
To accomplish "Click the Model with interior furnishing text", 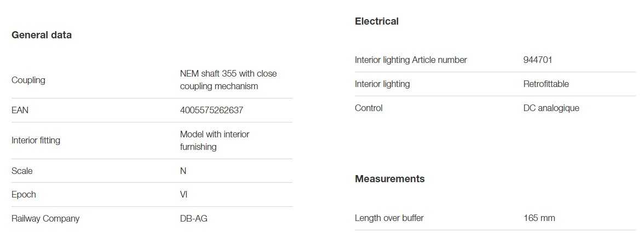I will (x=215, y=141).
